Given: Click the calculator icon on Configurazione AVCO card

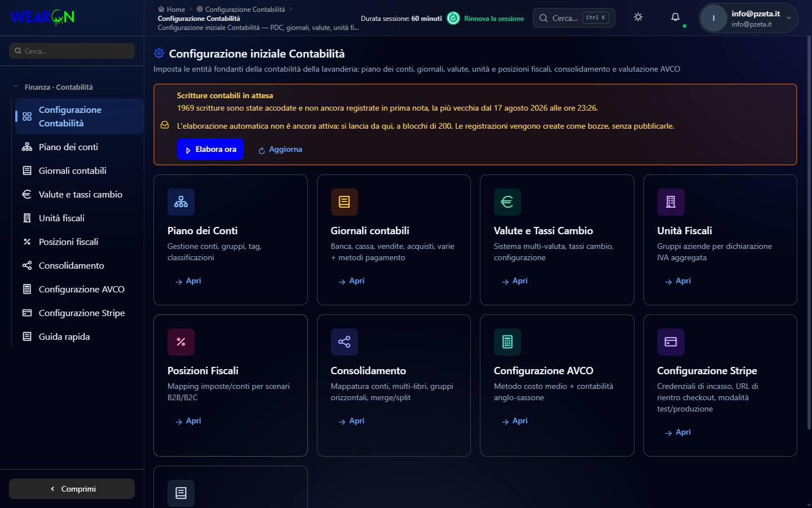Looking at the screenshot, I should [x=507, y=342].
